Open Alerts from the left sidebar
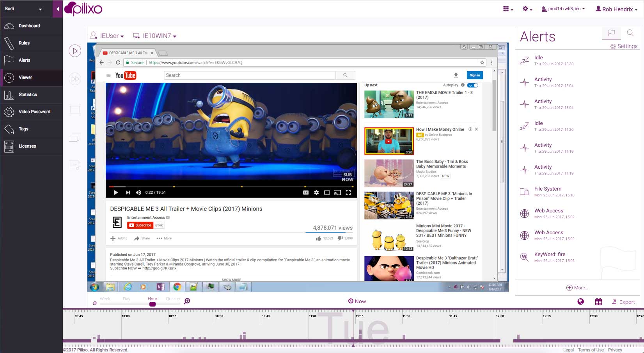 coord(31,60)
